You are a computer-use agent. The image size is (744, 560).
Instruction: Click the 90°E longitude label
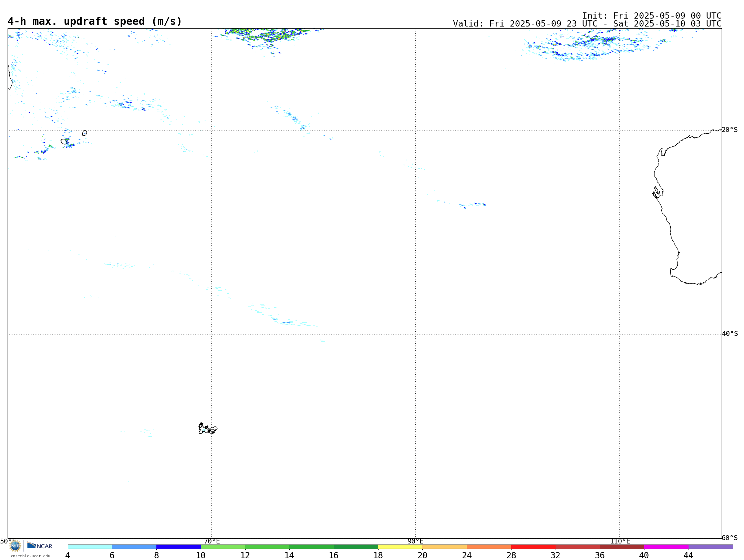click(416, 541)
